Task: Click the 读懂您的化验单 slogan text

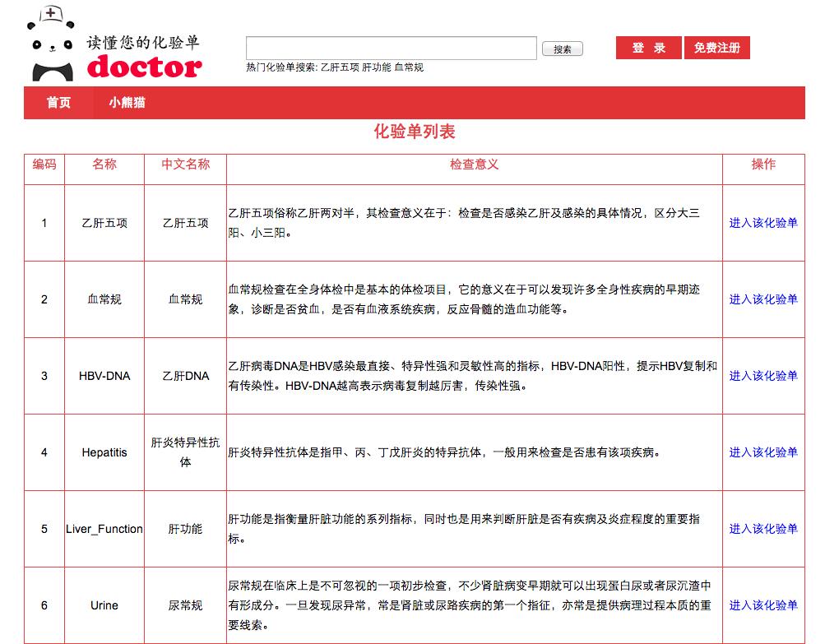Action: (x=143, y=42)
